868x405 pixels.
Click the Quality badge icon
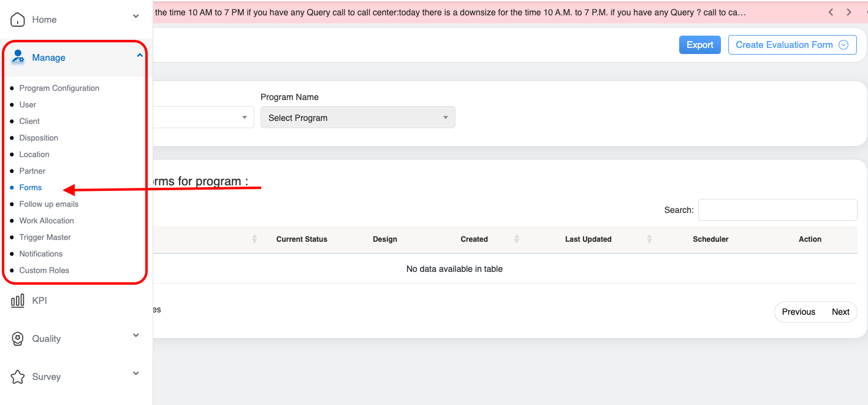click(18, 339)
